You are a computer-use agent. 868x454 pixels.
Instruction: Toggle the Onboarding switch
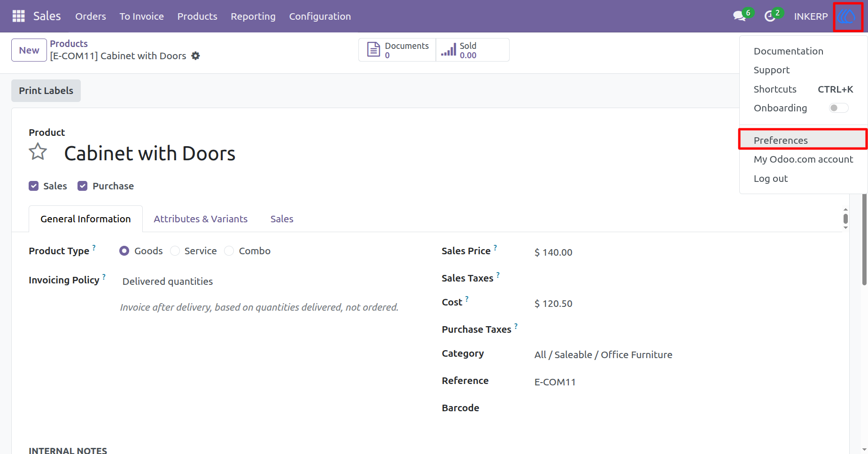pyautogui.click(x=839, y=108)
